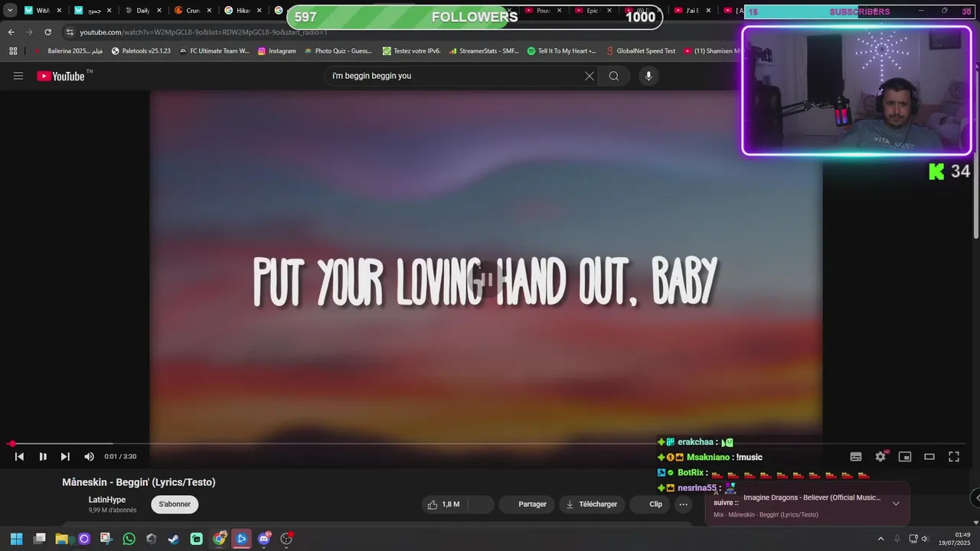Click the streamer webcam overlay

857,91
